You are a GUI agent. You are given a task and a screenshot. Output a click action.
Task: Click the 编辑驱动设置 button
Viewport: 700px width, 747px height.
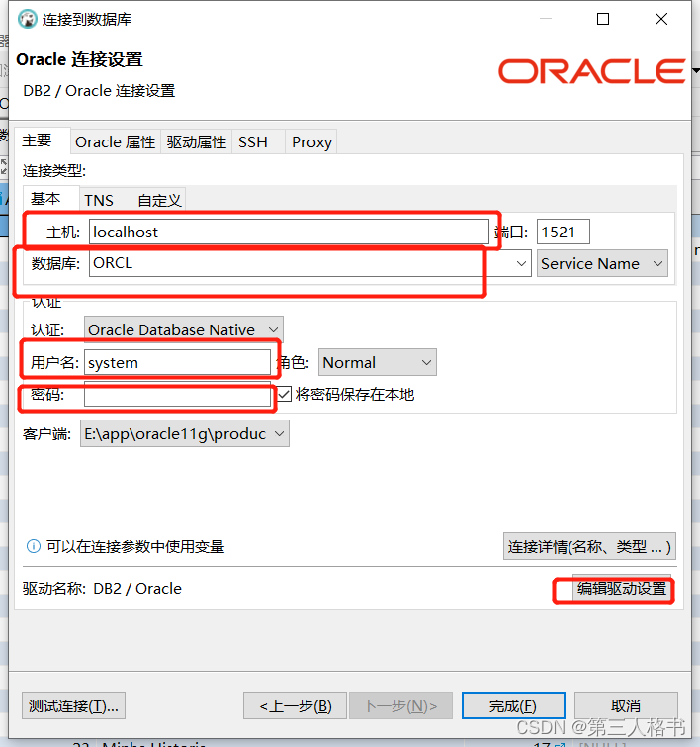click(622, 589)
